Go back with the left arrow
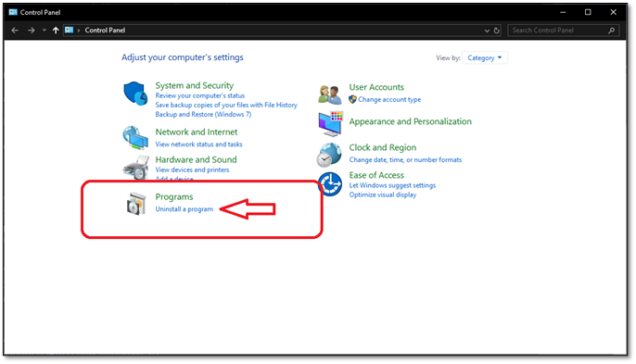The width and height of the screenshot is (636, 364). (15, 31)
